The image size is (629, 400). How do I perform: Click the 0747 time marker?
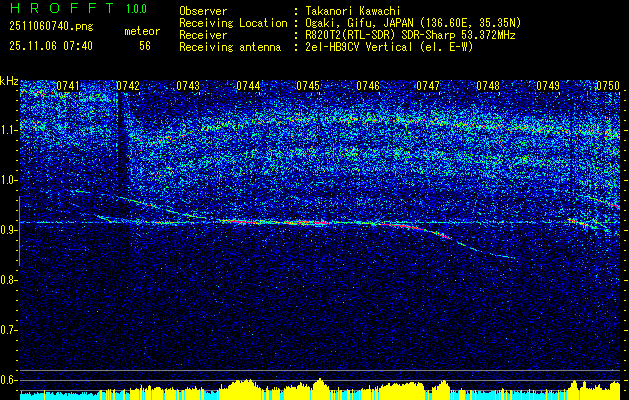(x=428, y=86)
